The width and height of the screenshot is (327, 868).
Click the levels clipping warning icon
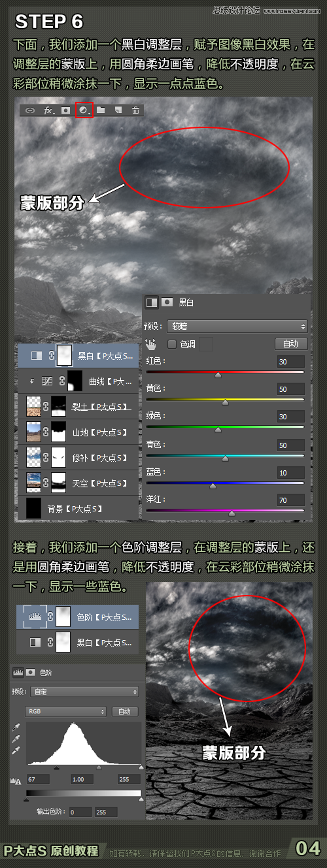pos(17,780)
